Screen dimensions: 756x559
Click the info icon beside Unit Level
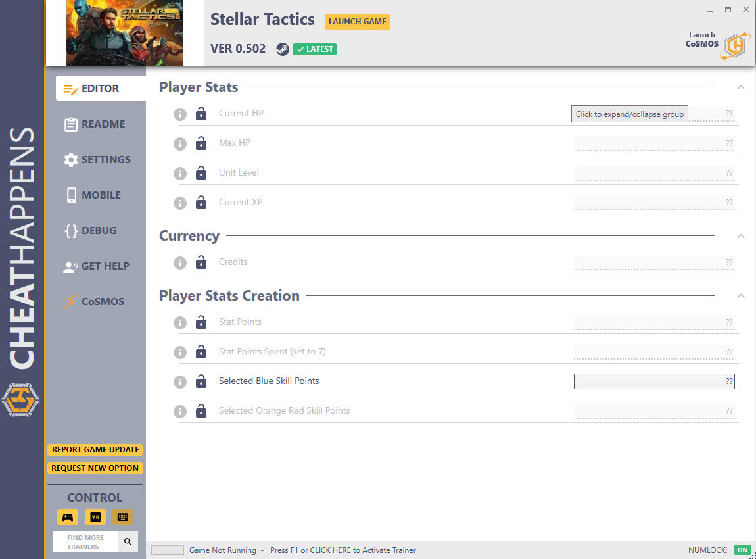[180, 174]
